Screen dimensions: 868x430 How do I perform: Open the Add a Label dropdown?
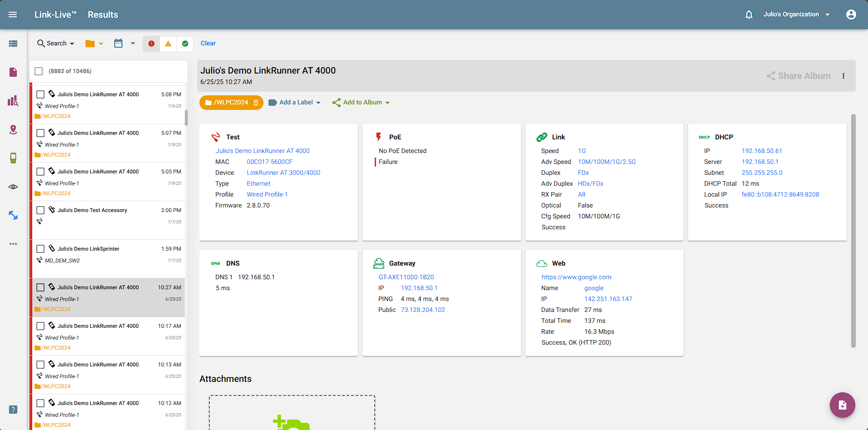click(295, 103)
